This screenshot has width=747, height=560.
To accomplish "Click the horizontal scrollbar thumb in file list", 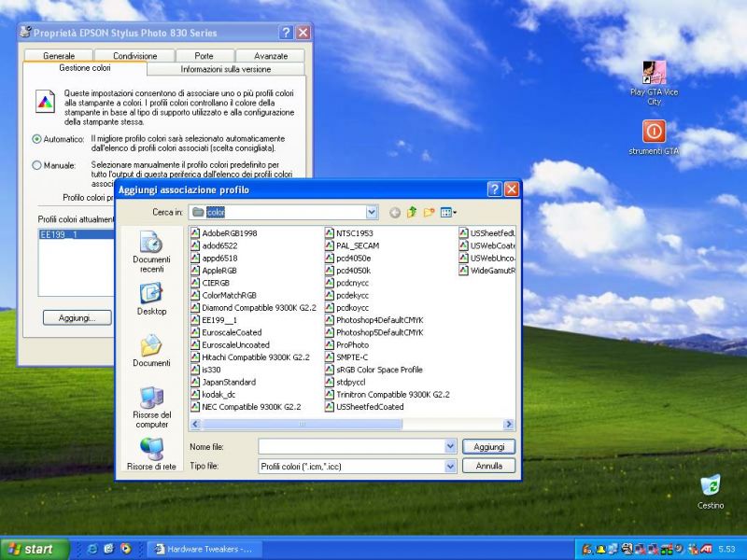I will pyautogui.click(x=302, y=424).
